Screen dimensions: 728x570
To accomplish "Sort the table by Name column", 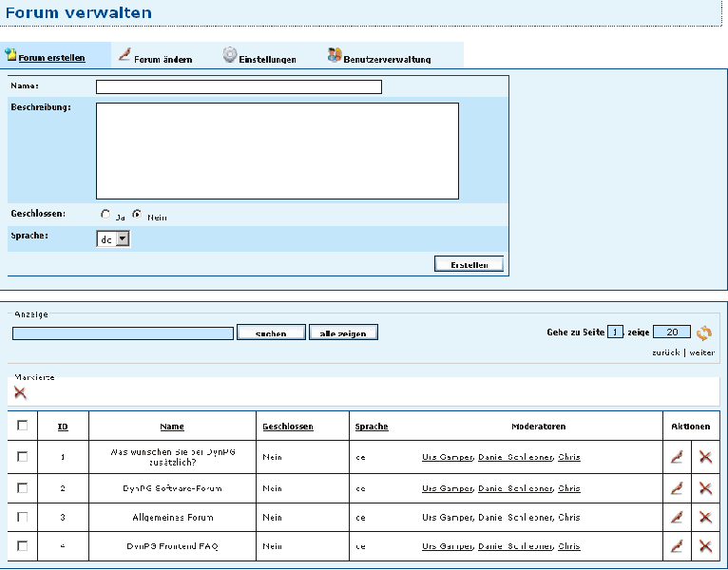I will (172, 427).
